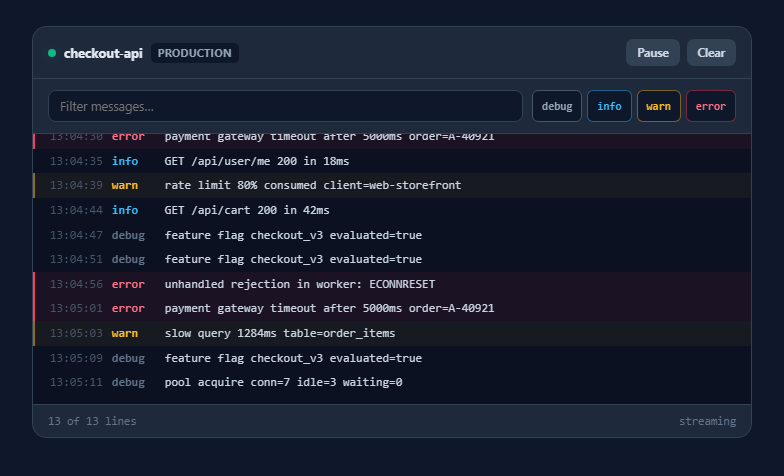The image size is (784, 476).
Task: Select the 13:04:47 feature flag debug line
Action: pyautogui.click(x=392, y=235)
